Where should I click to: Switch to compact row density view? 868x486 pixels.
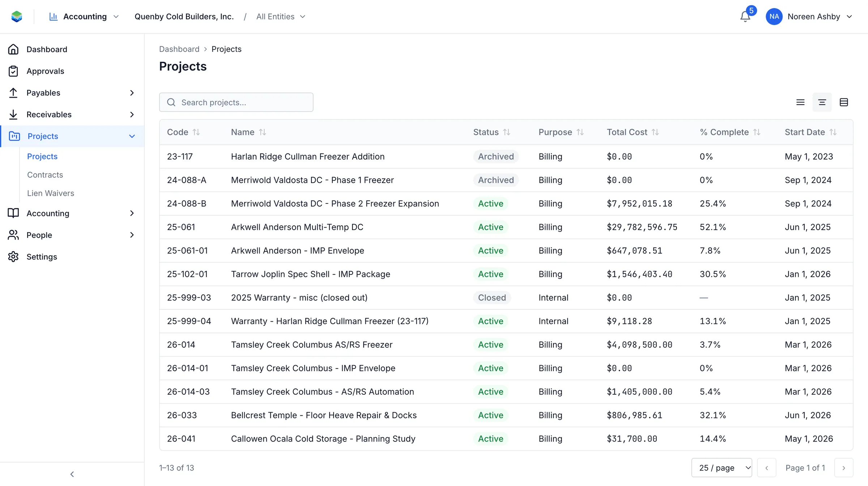pyautogui.click(x=800, y=102)
